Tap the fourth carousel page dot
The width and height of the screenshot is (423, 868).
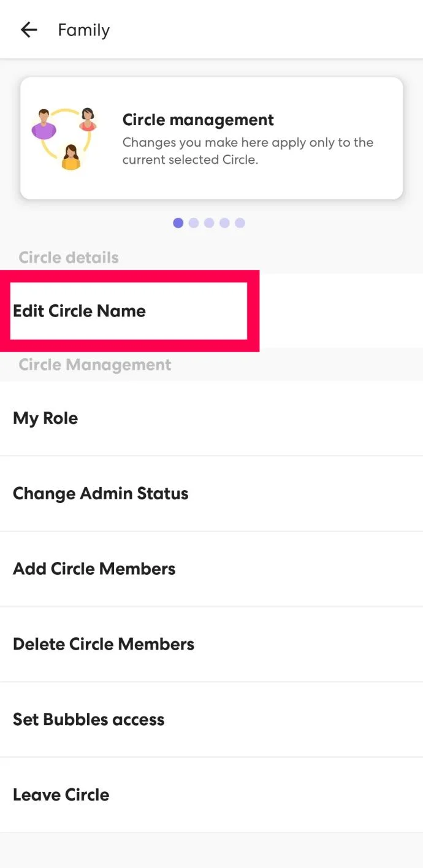224,223
